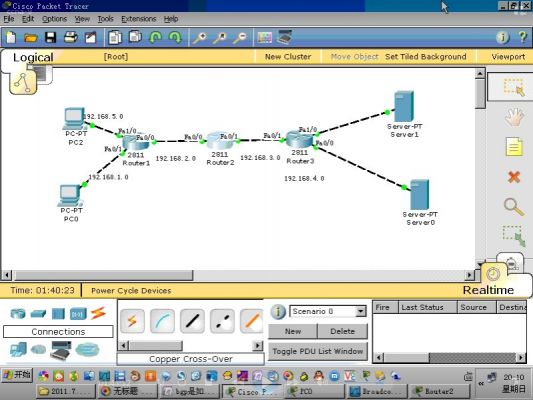Switch to Realtime mode tab
This screenshot has width=533, height=400.
coord(488,290)
